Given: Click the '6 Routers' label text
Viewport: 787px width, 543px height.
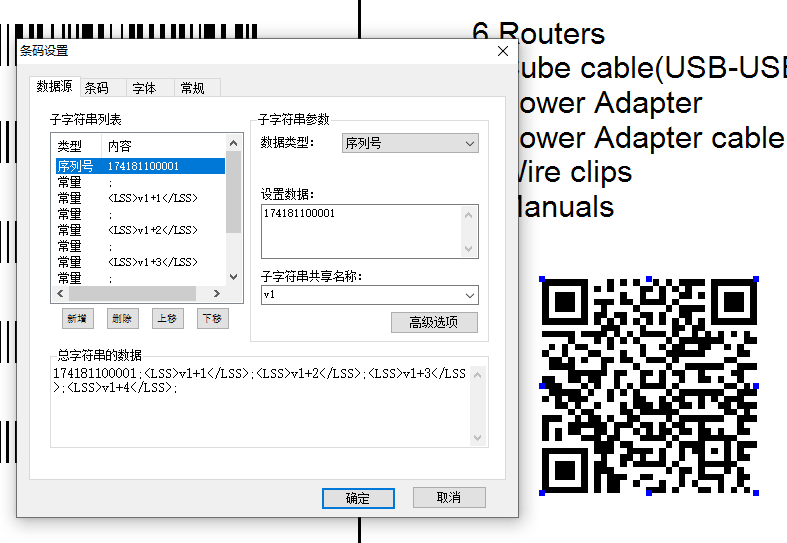Looking at the screenshot, I should pos(539,33).
